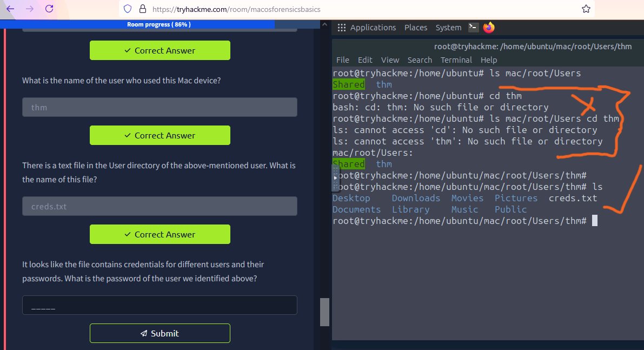Click terminal window title text
Viewport: 644px width, 350px height.
pyautogui.click(x=533, y=47)
